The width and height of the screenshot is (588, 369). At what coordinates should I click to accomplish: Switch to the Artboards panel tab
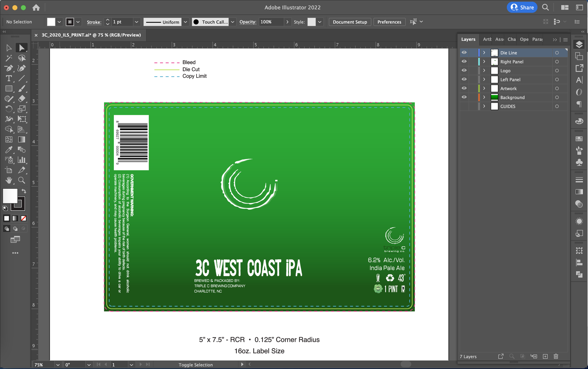(487, 39)
